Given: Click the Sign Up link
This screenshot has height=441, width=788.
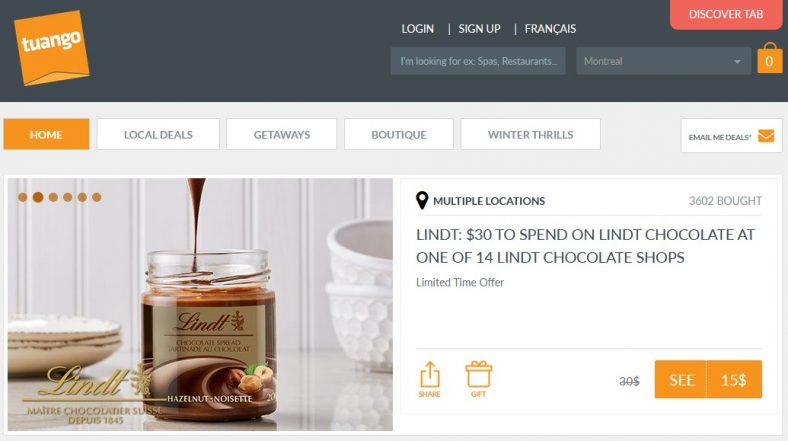Looking at the screenshot, I should [479, 29].
